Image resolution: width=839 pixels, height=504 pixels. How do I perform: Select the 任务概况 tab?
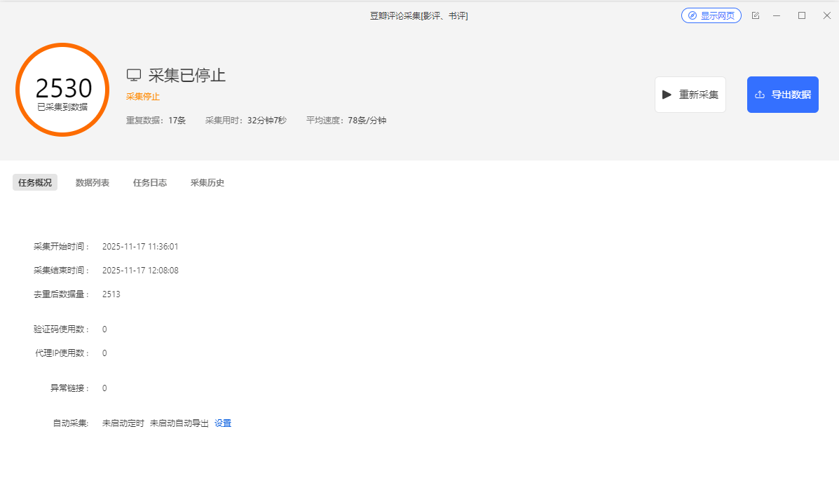point(35,182)
